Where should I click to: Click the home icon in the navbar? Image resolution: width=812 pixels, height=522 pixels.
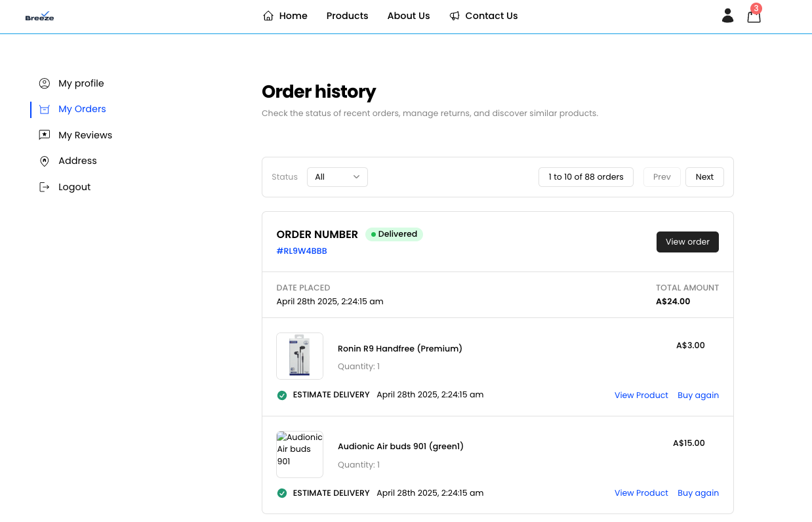268,15
